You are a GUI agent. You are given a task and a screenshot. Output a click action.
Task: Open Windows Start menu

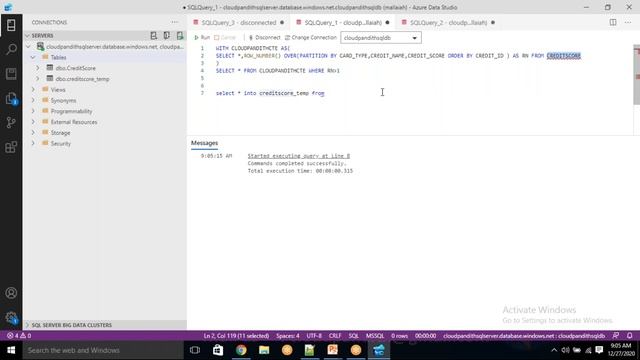pos(11,350)
